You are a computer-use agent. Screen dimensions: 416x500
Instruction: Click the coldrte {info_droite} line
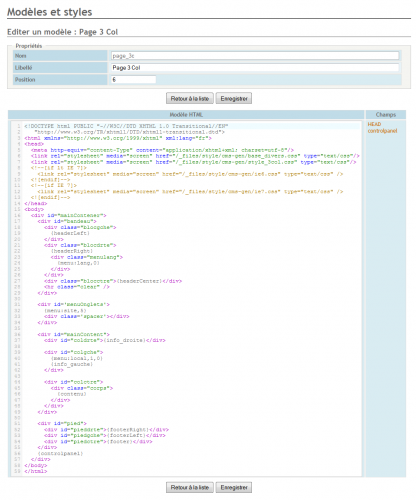pos(105,340)
